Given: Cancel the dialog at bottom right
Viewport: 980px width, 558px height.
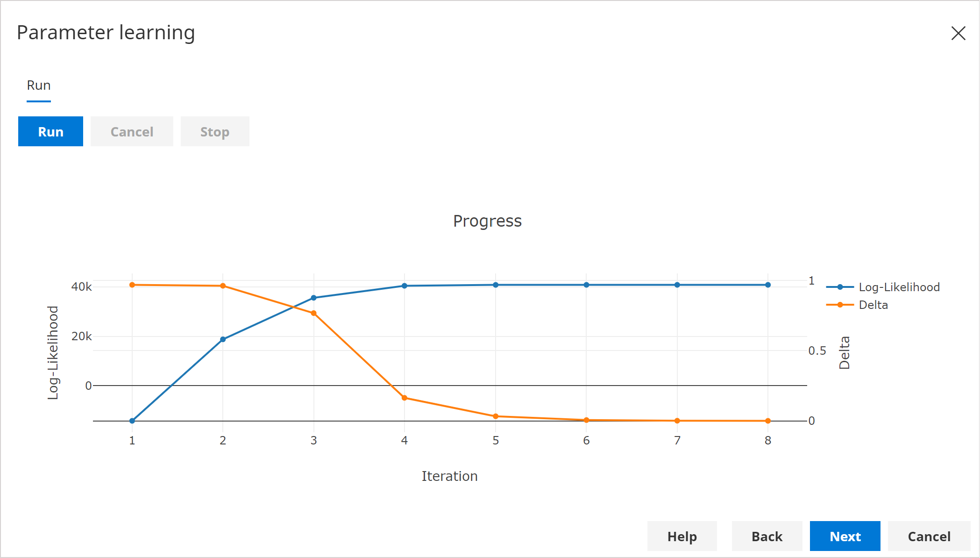Looking at the screenshot, I should (929, 537).
